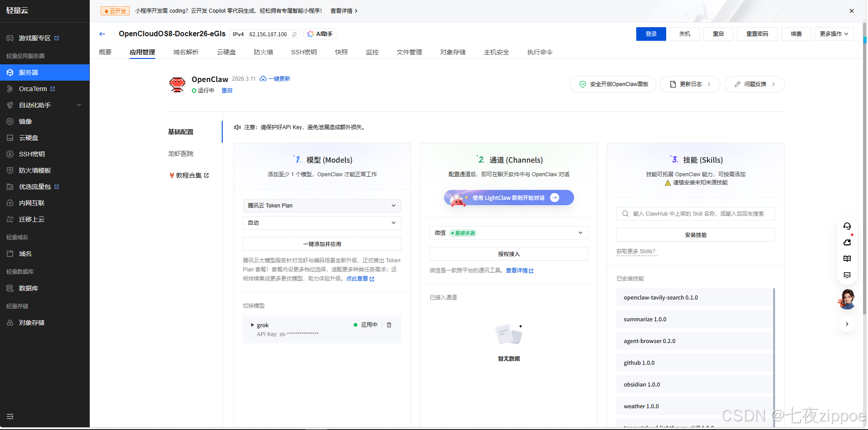868x430 pixels.
Task: Focus the ClawHub Skill search field
Action: click(x=696, y=214)
